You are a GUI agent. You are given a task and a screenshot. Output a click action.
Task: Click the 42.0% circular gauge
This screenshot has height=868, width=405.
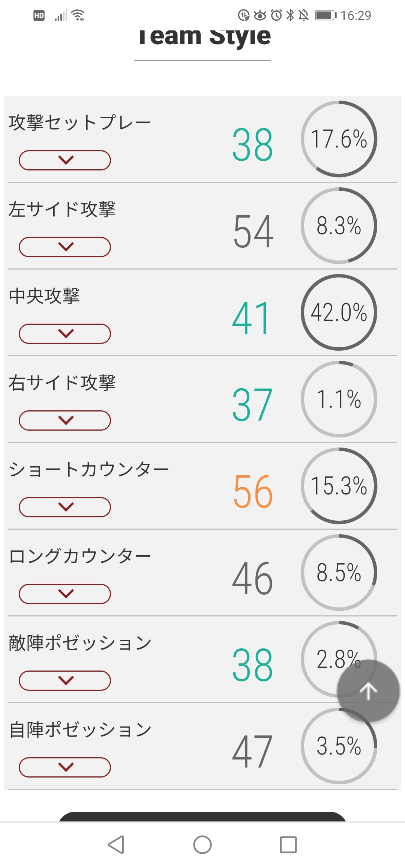coord(339,312)
